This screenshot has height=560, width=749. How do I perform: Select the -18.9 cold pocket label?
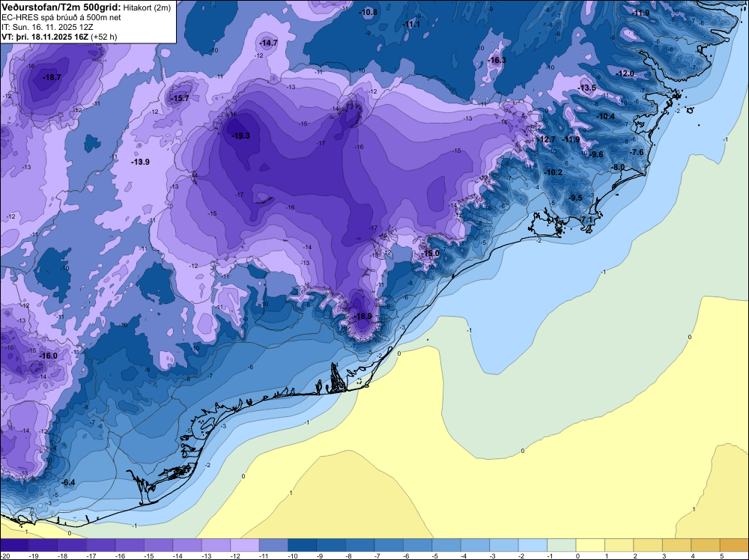point(363,317)
